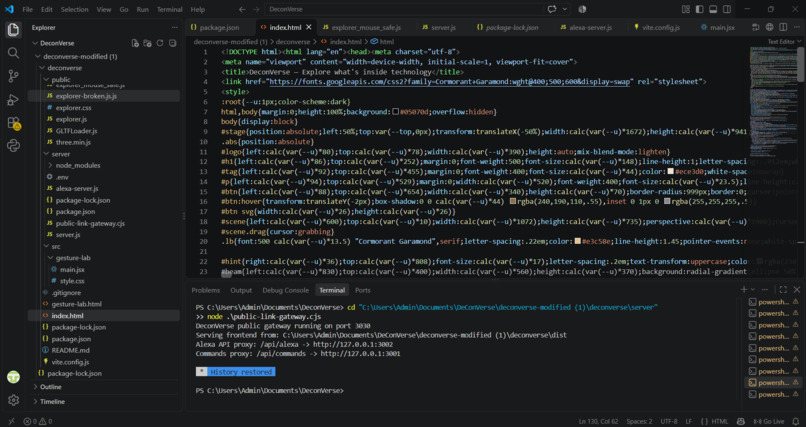Collapse the deconverse-modified (1) folder
806x427 pixels.
click(x=38, y=57)
